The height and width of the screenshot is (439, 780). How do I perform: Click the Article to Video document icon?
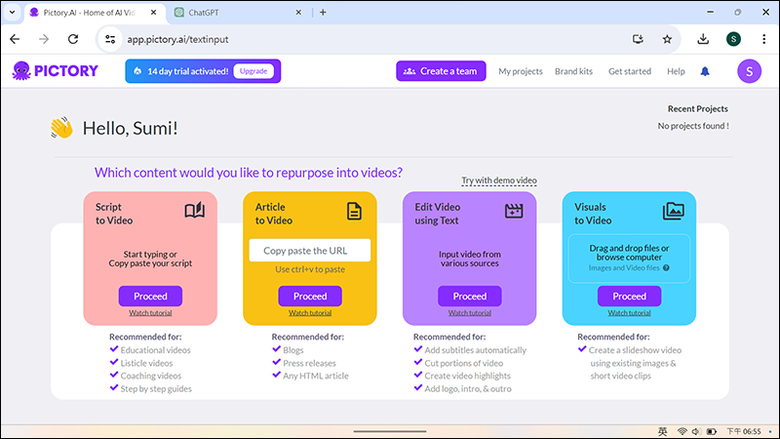[354, 211]
